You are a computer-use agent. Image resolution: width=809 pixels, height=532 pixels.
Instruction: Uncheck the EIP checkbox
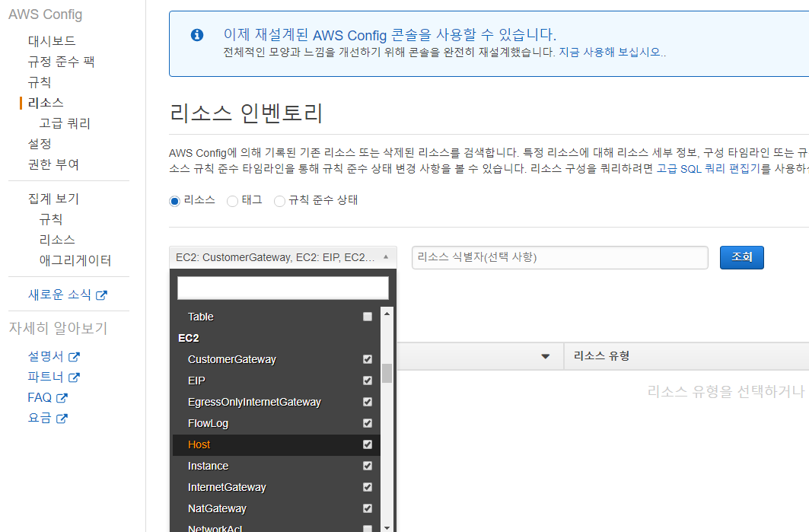(368, 381)
